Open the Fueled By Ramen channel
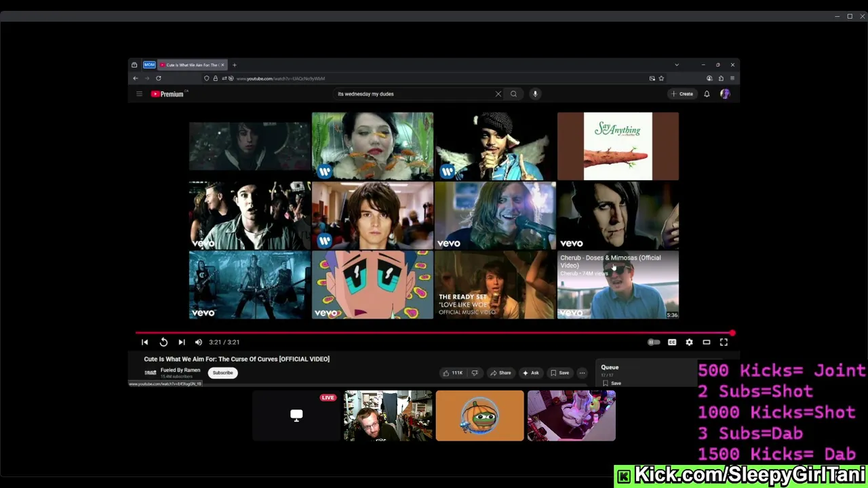868x488 pixels. [180, 370]
